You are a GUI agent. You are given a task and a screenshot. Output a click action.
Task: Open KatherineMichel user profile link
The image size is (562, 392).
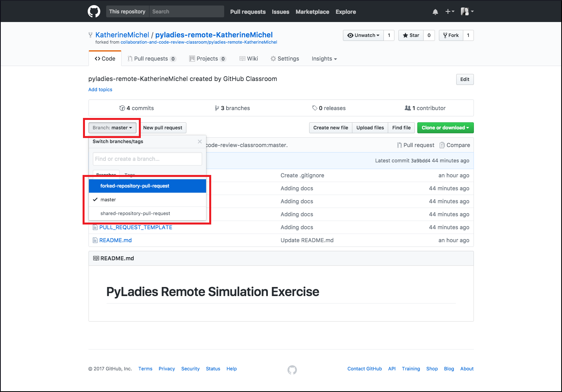122,35
